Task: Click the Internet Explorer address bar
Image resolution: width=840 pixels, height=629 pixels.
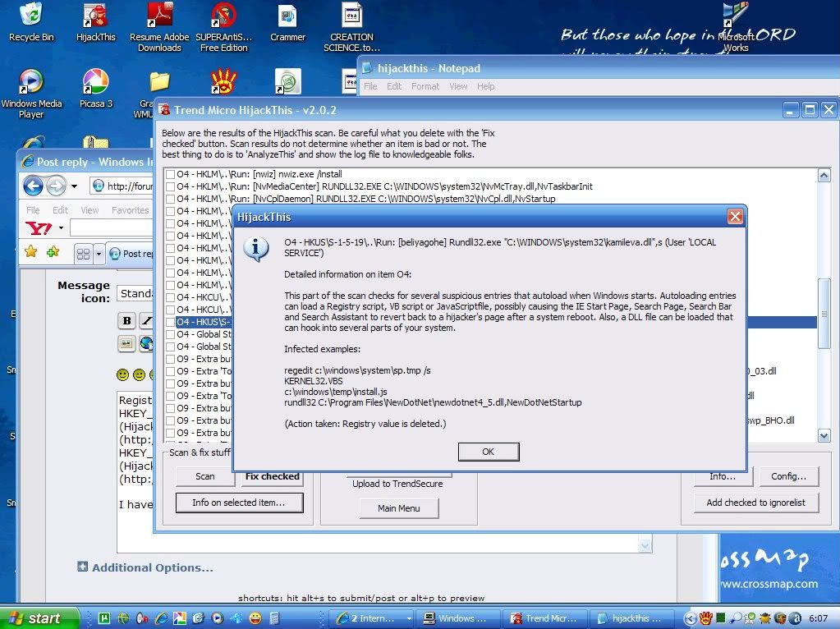Action: pyautogui.click(x=122, y=186)
